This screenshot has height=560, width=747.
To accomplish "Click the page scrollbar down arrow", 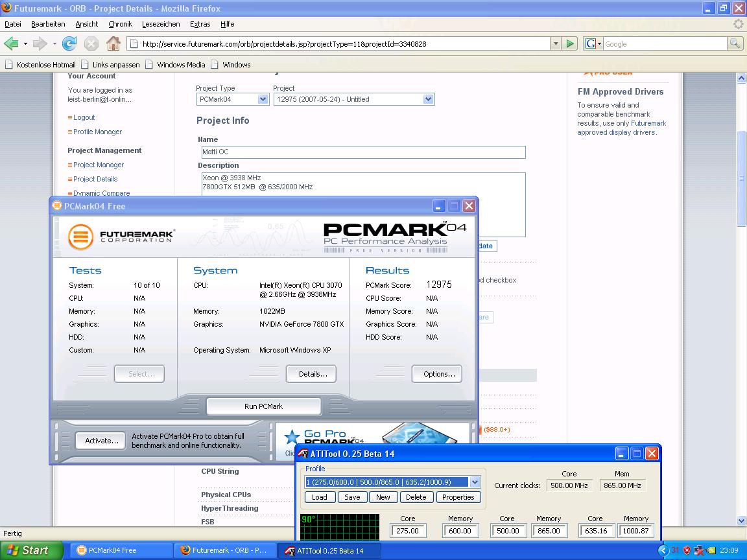I will [741, 520].
